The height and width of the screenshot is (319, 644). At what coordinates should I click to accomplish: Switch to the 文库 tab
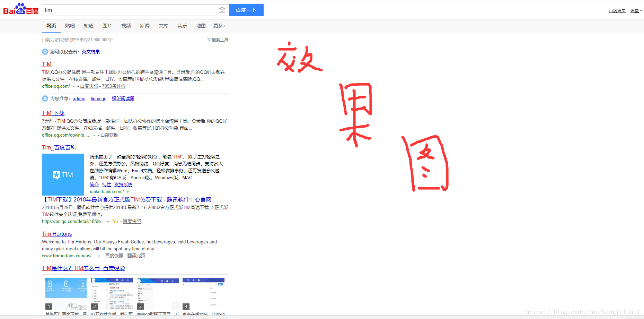click(x=164, y=26)
